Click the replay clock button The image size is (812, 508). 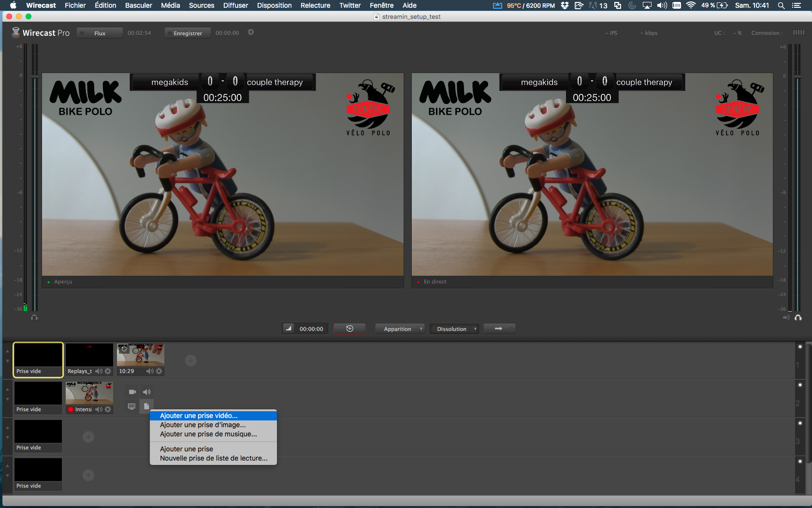click(349, 329)
